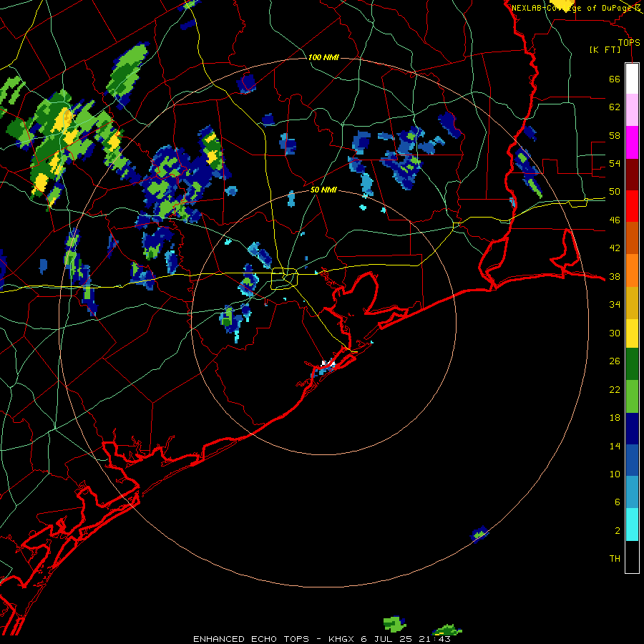
Task: Click the '46' legend label
Action: pos(615,220)
